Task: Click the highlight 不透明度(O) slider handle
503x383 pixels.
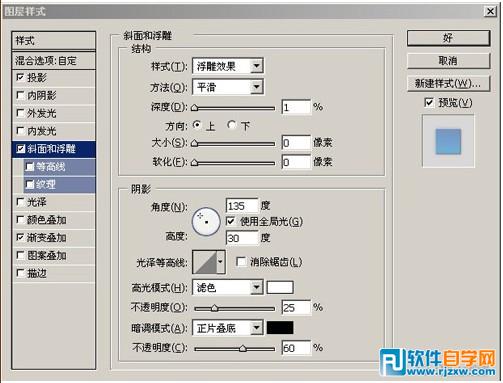Action: (215, 308)
